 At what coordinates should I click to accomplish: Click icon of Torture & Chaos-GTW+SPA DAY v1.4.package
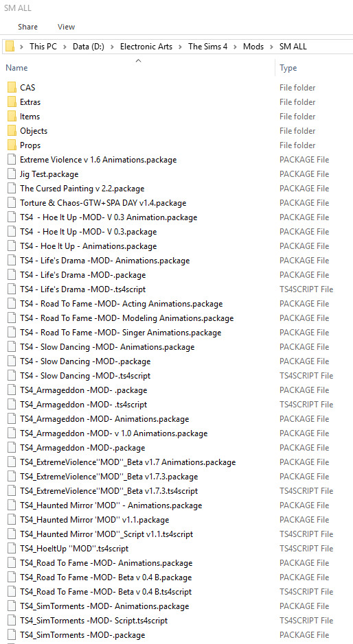12,203
